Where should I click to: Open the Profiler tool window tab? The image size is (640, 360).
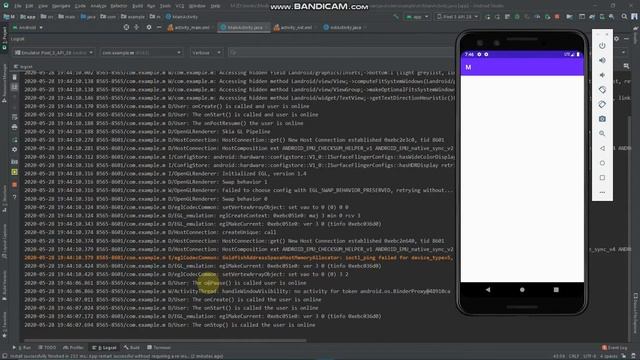coord(73,348)
